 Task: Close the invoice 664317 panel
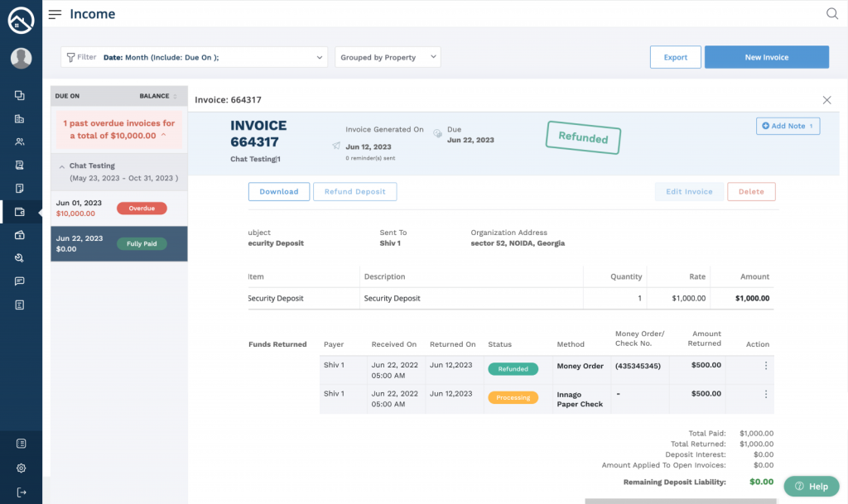tap(826, 100)
